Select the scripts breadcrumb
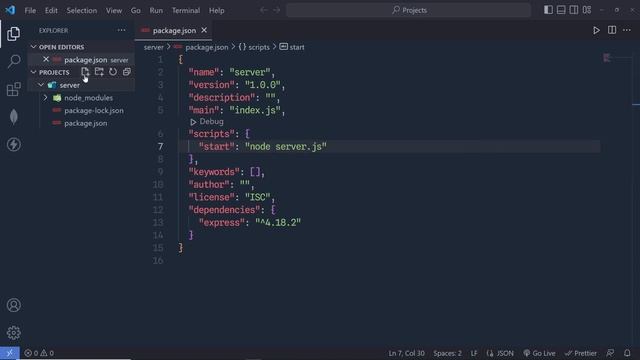 coord(254,47)
